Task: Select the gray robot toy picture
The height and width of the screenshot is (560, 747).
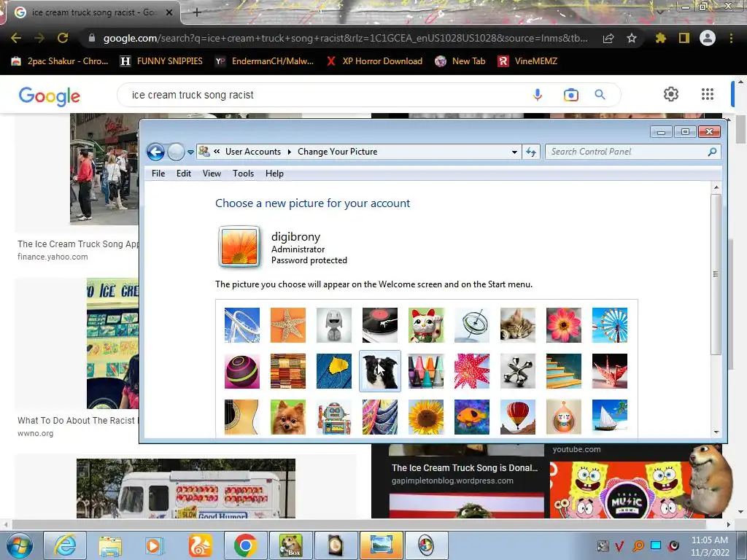Action: [334, 325]
